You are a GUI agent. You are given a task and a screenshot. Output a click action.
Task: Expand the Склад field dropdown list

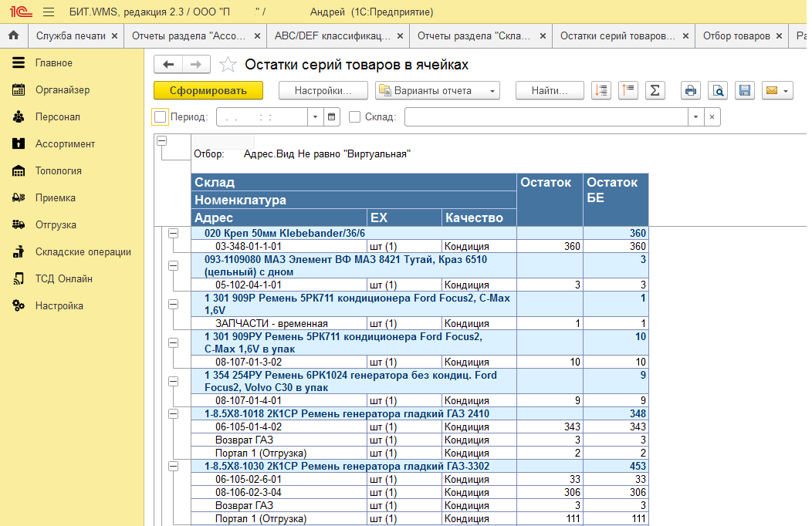click(x=695, y=117)
